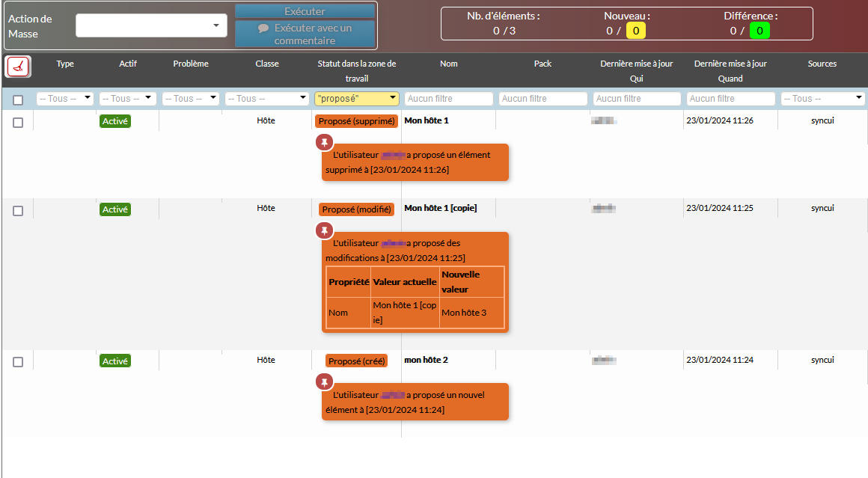Click the broom icon to clear filters
868x478 pixels.
click(x=18, y=67)
